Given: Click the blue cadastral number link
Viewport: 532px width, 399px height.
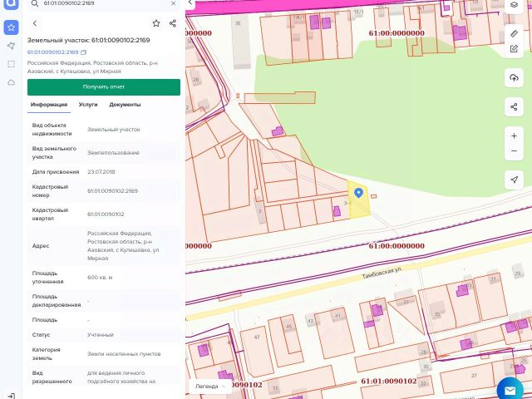Looking at the screenshot, I should tap(52, 52).
